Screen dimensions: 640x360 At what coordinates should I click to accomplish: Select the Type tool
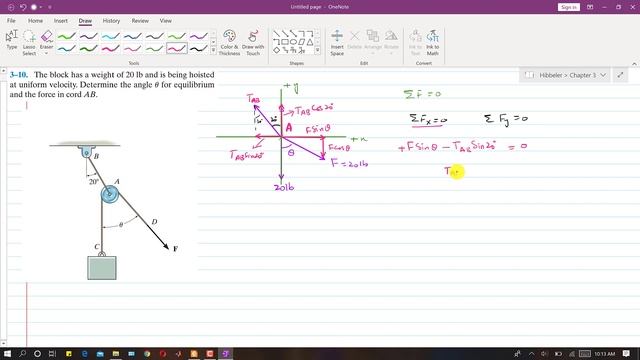pyautogui.click(x=12, y=40)
